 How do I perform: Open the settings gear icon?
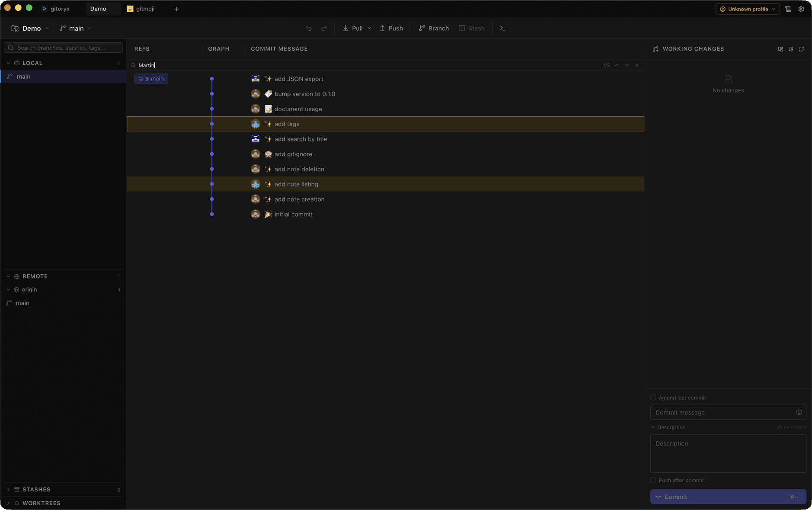(801, 9)
